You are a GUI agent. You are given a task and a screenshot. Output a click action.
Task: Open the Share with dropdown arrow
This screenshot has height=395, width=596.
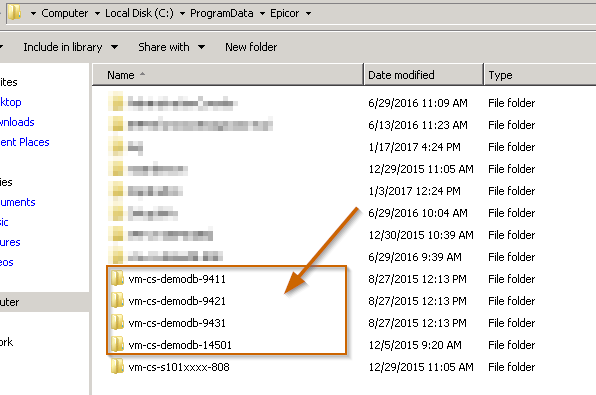coord(201,47)
